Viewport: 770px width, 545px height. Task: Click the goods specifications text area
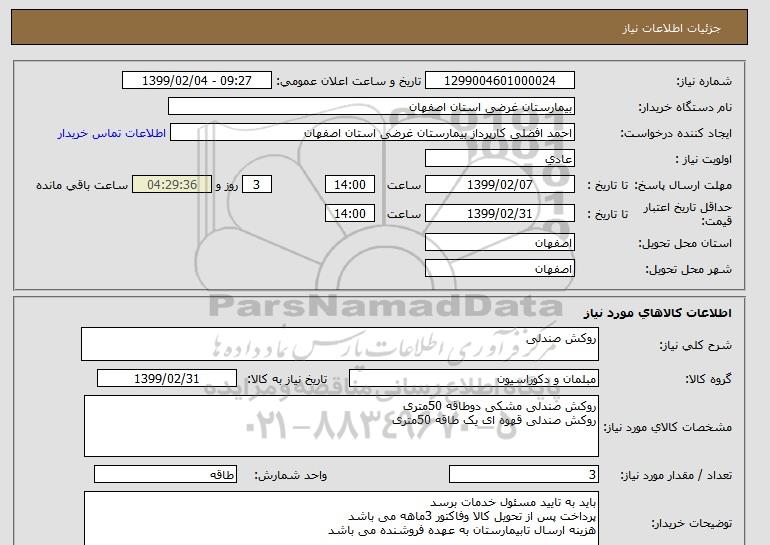pos(341,426)
